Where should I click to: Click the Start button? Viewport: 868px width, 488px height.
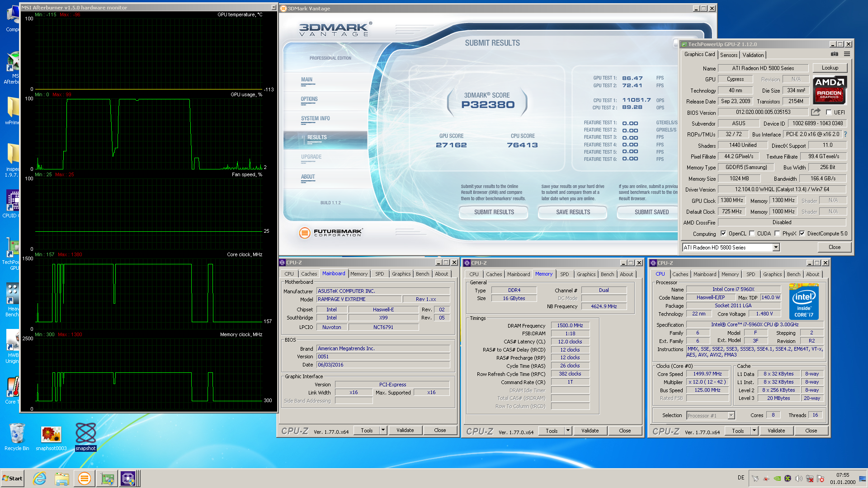[13, 479]
